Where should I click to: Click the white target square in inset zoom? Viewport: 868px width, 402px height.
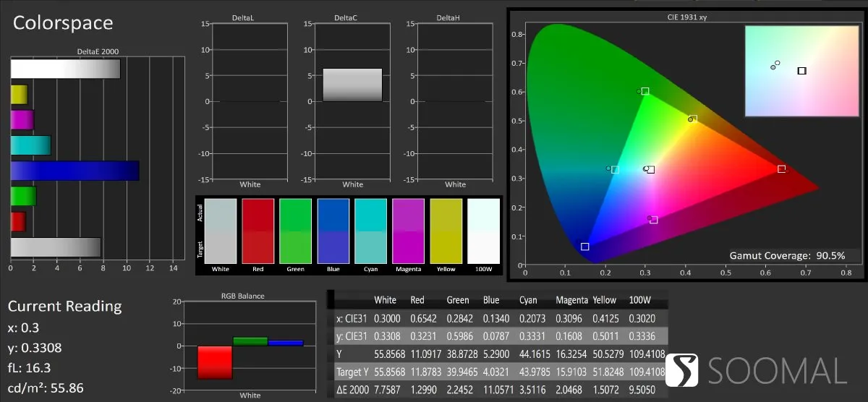tap(801, 71)
